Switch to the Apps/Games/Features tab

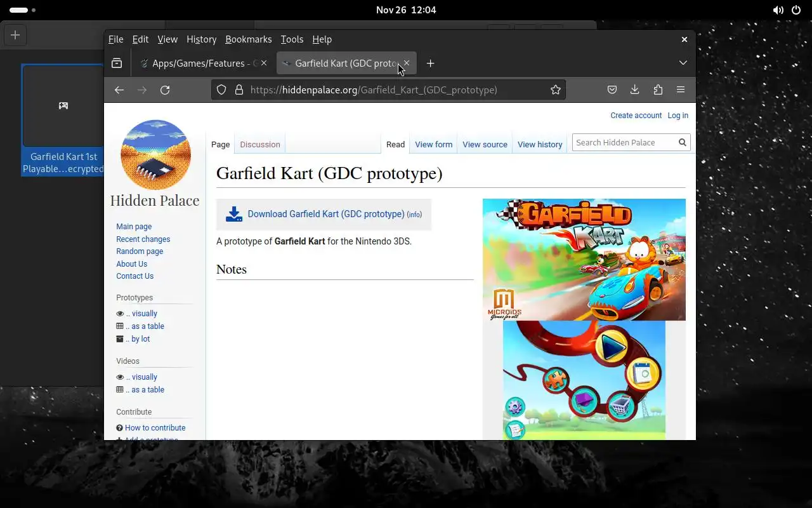tap(204, 63)
